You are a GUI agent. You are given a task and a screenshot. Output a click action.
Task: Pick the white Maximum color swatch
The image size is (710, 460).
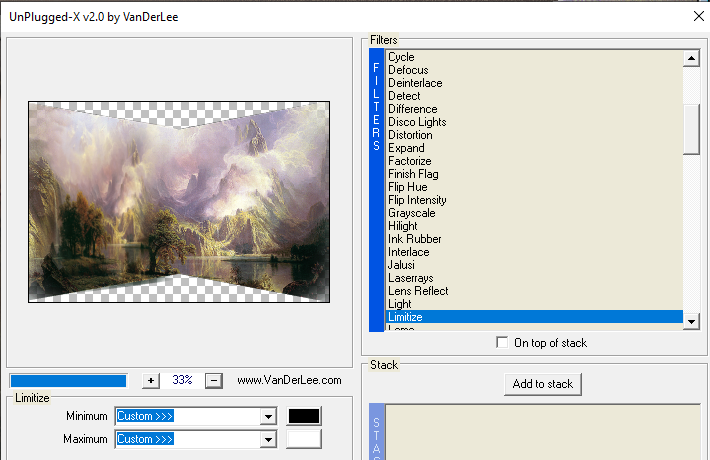click(x=304, y=439)
